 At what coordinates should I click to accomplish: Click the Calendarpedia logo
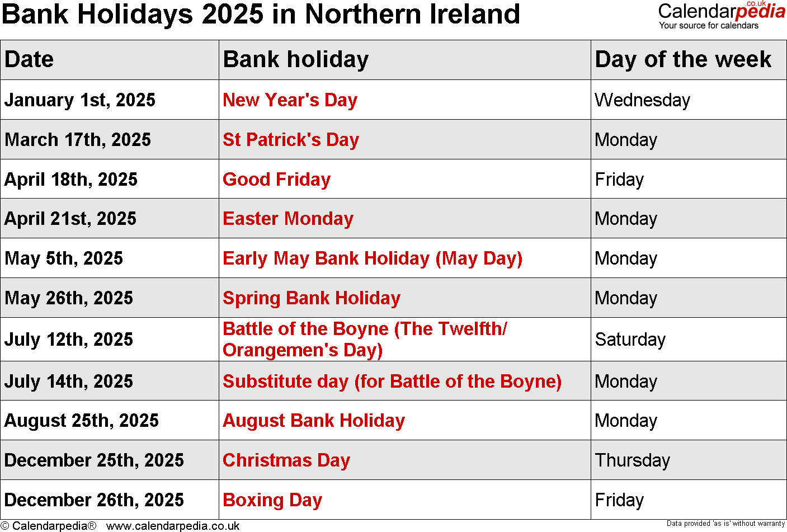point(721,14)
